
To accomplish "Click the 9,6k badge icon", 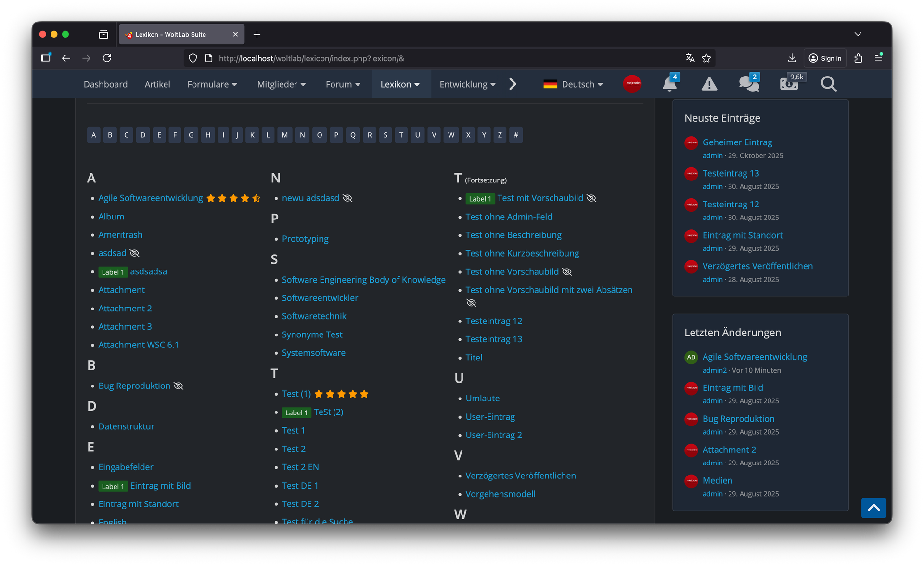I will [x=789, y=84].
